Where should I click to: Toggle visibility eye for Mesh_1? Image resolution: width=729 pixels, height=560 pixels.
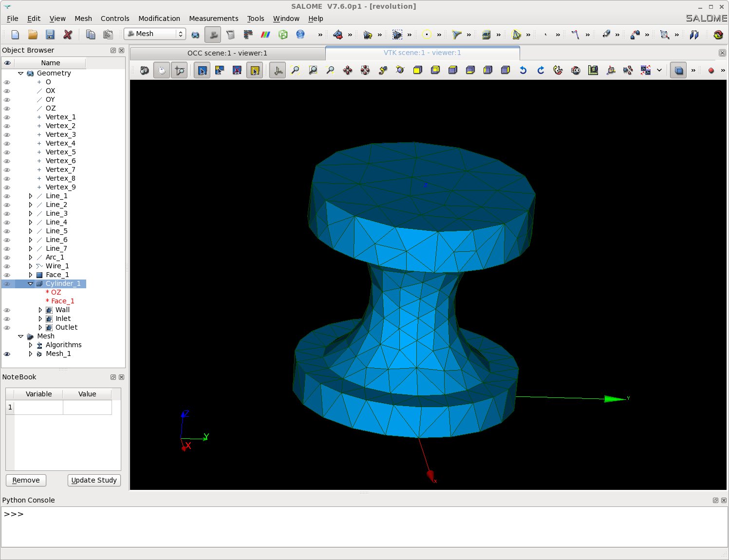point(7,354)
